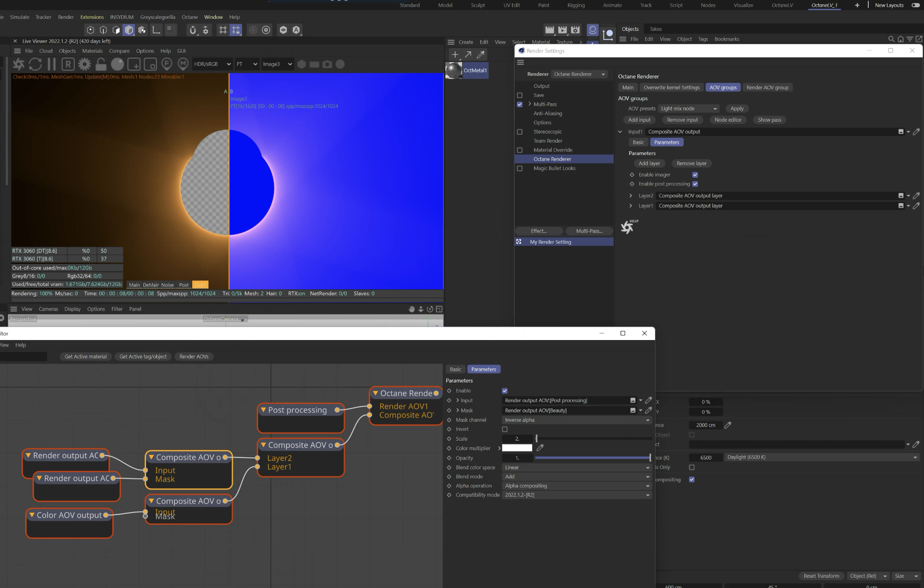
Task: Toggle the Invert checkbox
Action: click(x=505, y=429)
